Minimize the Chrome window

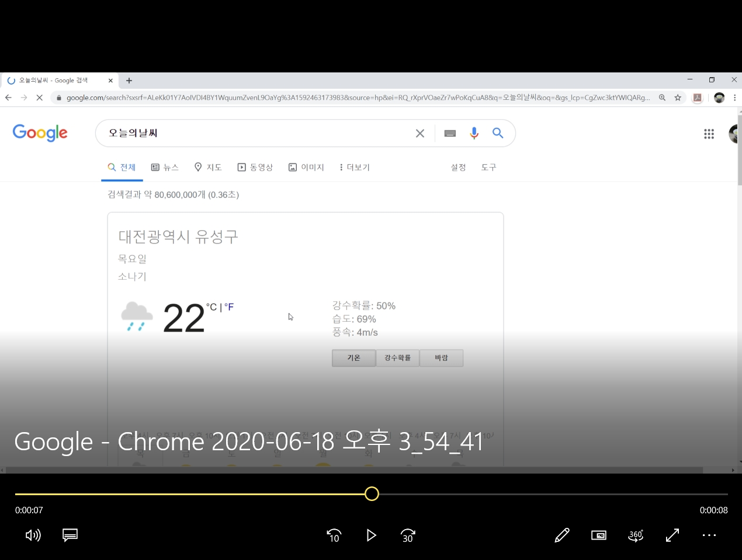pos(690,79)
